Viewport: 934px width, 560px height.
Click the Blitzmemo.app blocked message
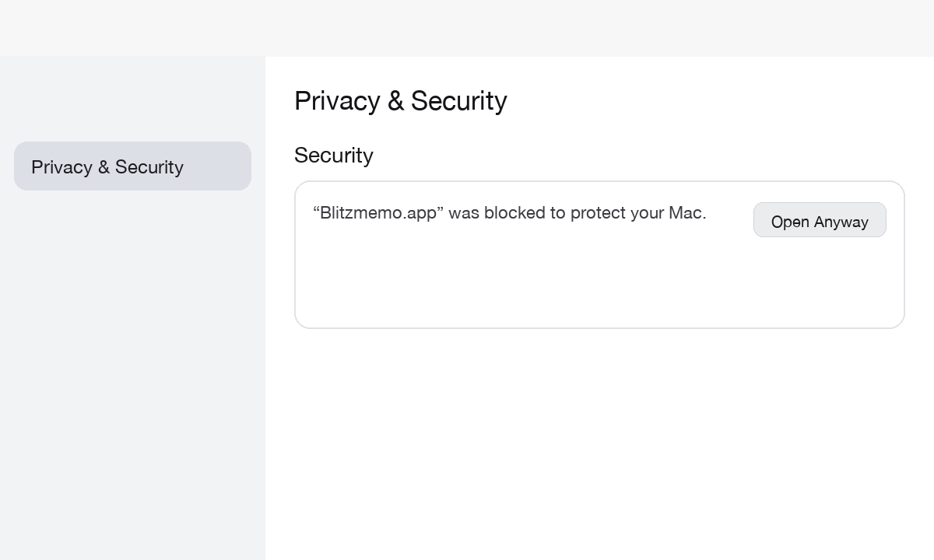point(509,213)
